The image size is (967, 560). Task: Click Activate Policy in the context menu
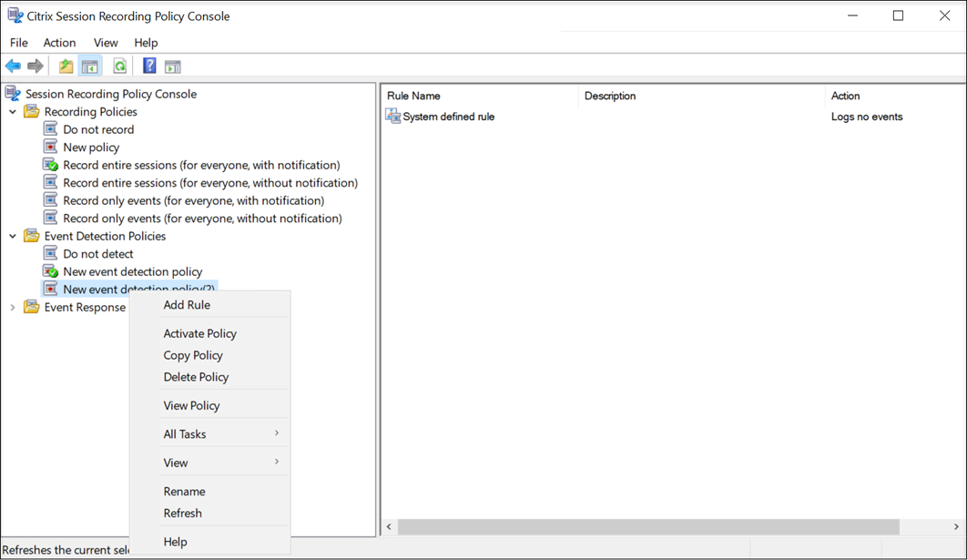[199, 333]
